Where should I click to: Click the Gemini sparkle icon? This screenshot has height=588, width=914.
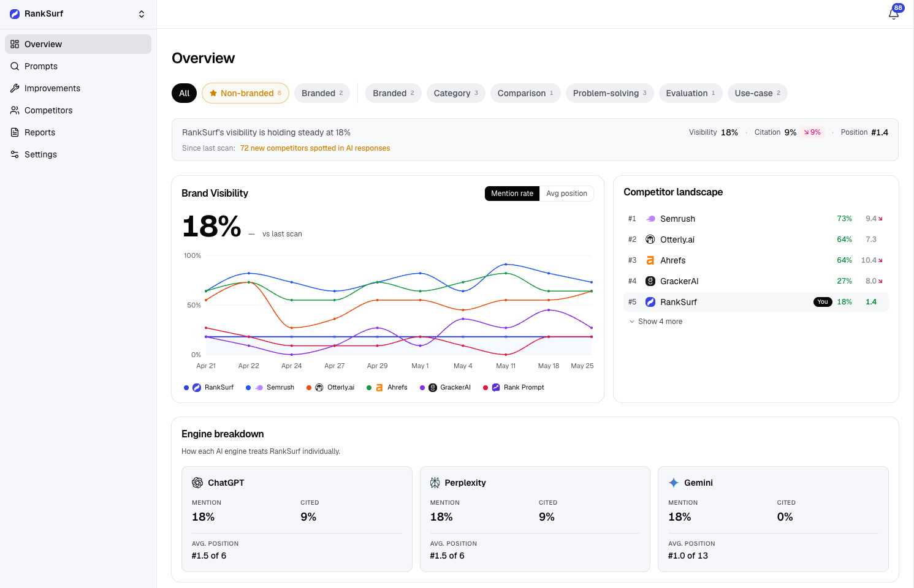pyautogui.click(x=674, y=483)
